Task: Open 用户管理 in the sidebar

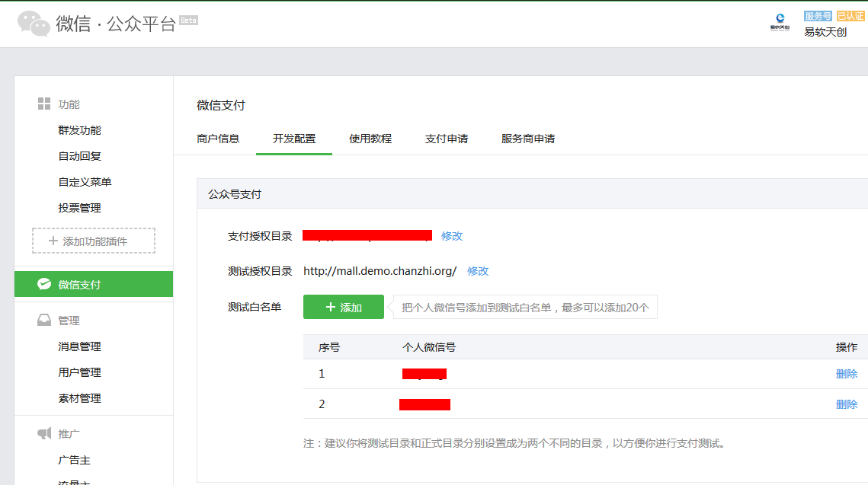Action: click(x=80, y=373)
